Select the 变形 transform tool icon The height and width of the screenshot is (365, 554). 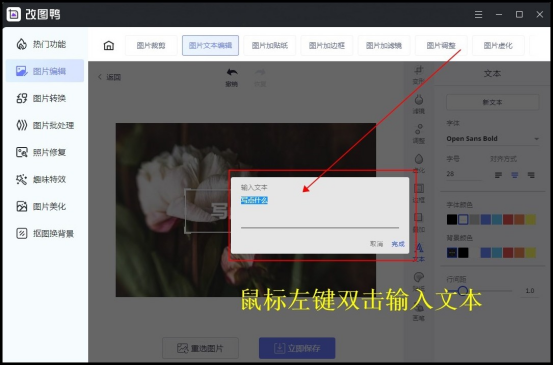click(x=419, y=70)
